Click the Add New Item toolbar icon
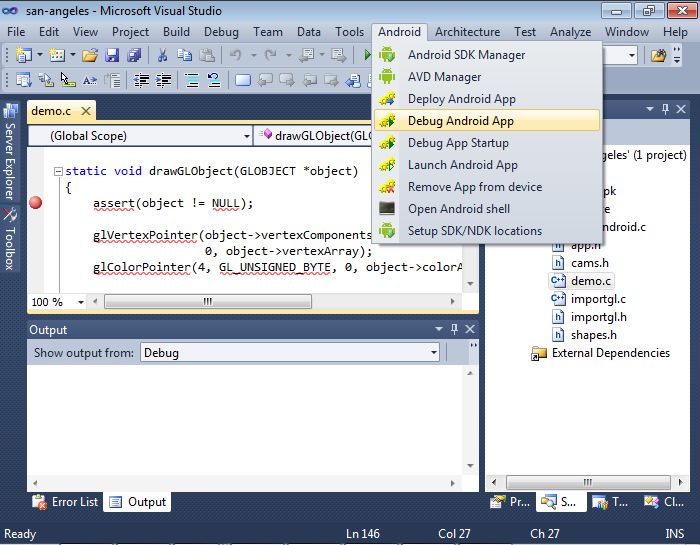Image resolution: width=700 pixels, height=545 pixels. click(x=57, y=55)
